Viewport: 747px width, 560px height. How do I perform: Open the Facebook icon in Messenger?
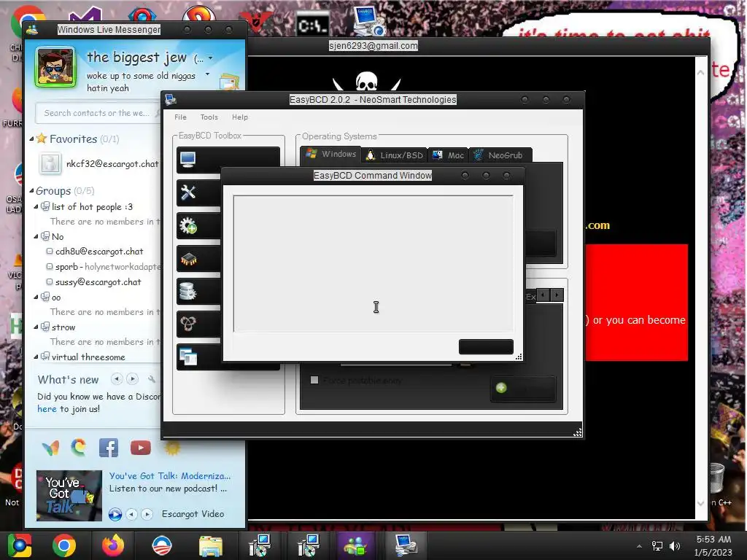click(109, 448)
